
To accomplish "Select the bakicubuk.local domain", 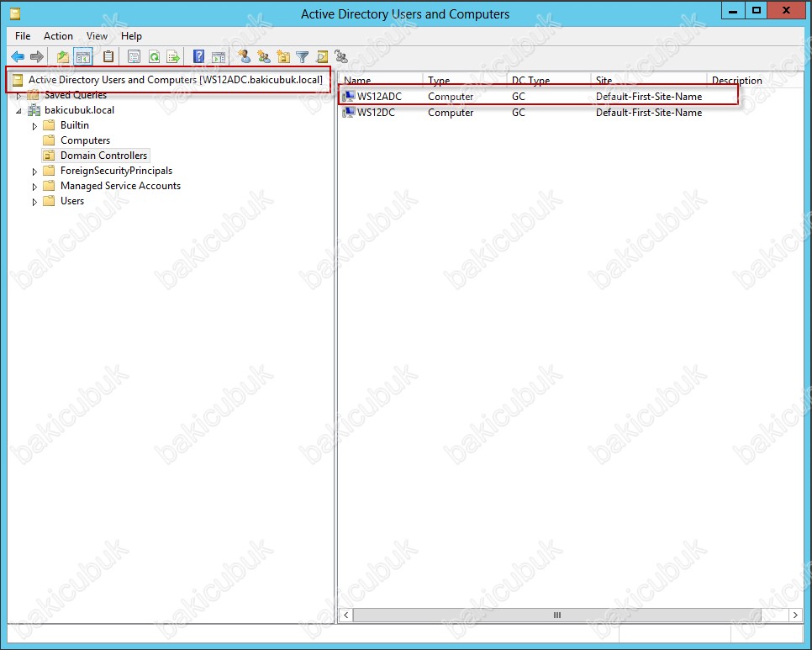I will (x=79, y=110).
